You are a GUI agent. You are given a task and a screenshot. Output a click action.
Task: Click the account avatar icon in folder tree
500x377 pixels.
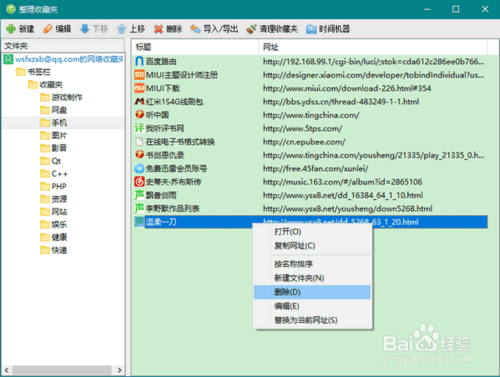click(8, 59)
